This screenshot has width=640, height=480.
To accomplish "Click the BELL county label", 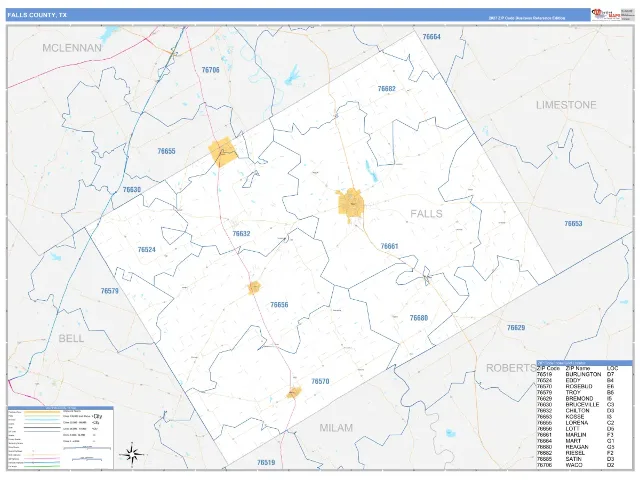I will pyautogui.click(x=71, y=338).
